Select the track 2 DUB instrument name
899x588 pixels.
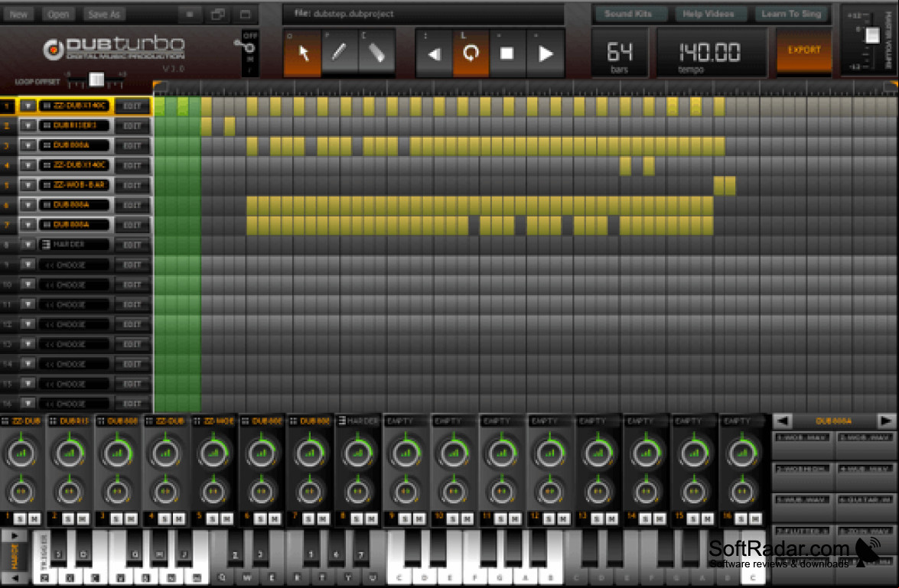coord(74,125)
